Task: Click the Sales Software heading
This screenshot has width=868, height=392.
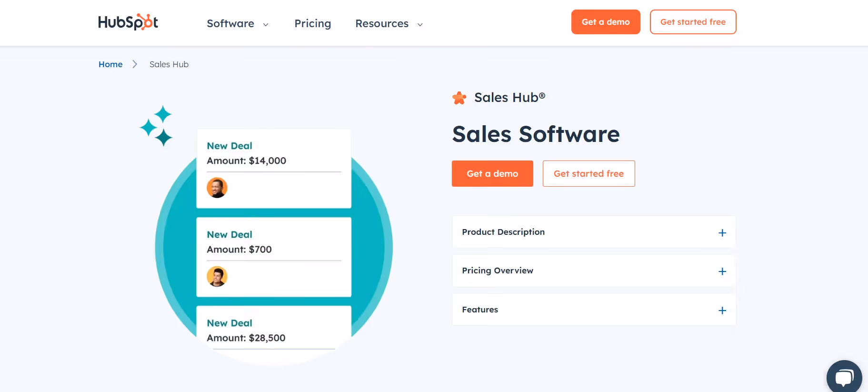Action: click(536, 134)
